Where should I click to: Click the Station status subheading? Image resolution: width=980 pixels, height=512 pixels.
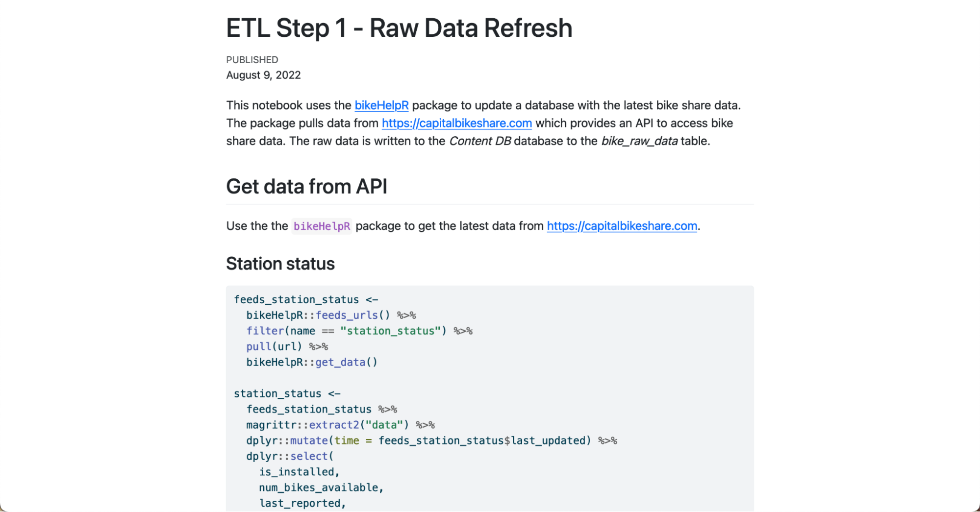[x=280, y=264]
